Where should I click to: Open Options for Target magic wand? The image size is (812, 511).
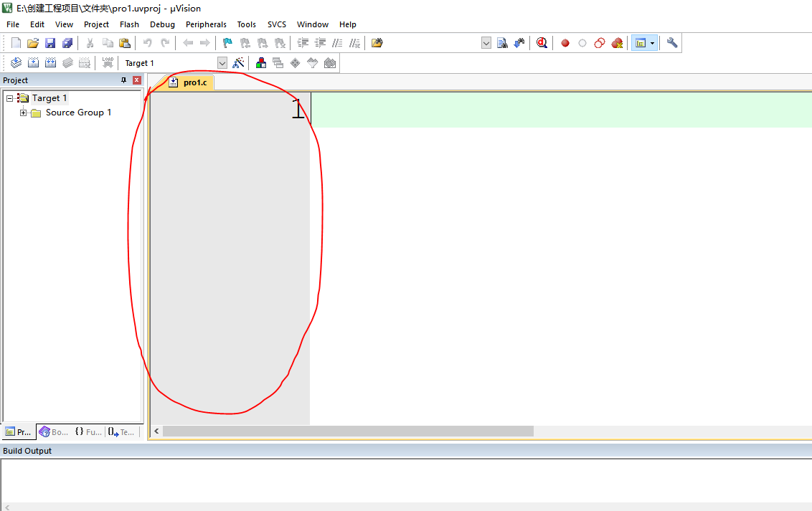[239, 63]
